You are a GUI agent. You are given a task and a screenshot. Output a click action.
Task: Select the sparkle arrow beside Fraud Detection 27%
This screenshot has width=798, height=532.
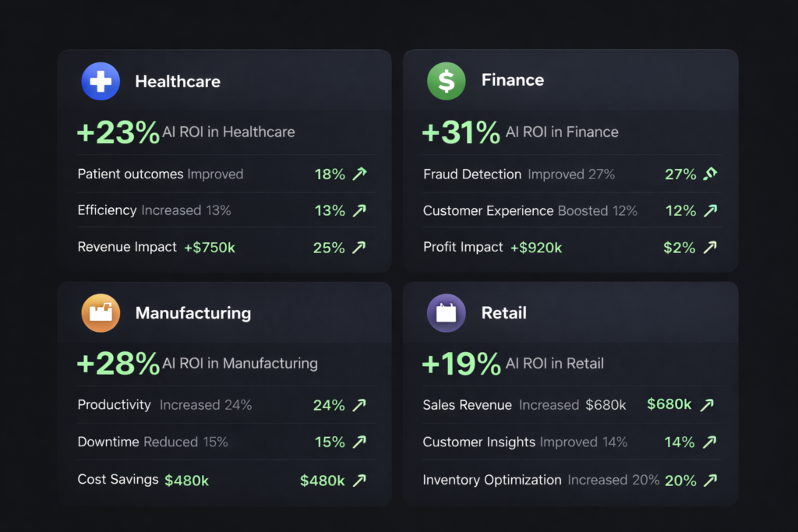(x=710, y=173)
